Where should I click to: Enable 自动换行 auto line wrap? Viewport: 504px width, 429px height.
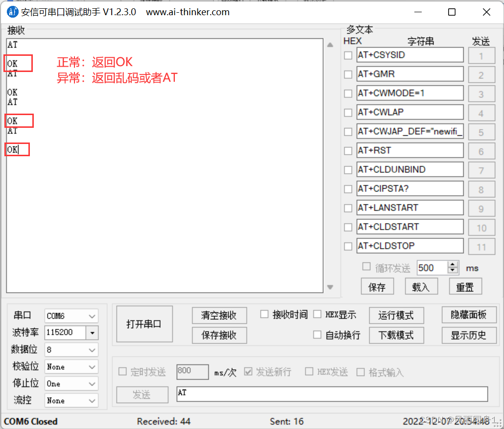click(x=317, y=335)
